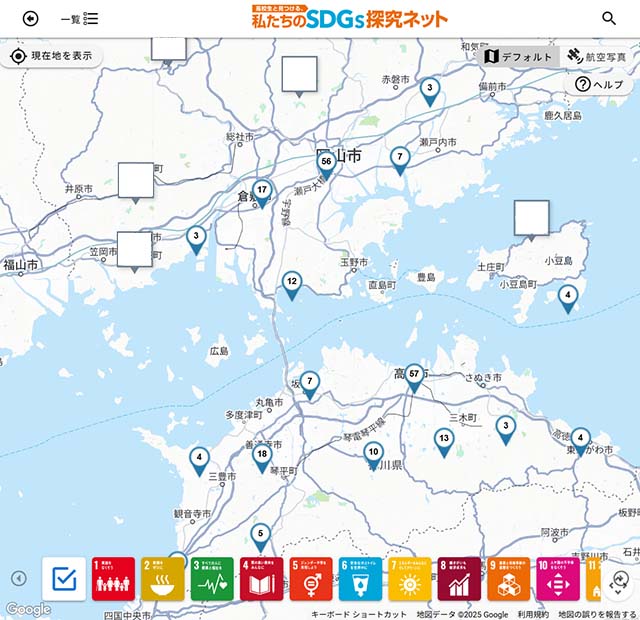This screenshot has width=640, height=620.
Task: Click the 土庄町 map label
Action: (x=491, y=267)
